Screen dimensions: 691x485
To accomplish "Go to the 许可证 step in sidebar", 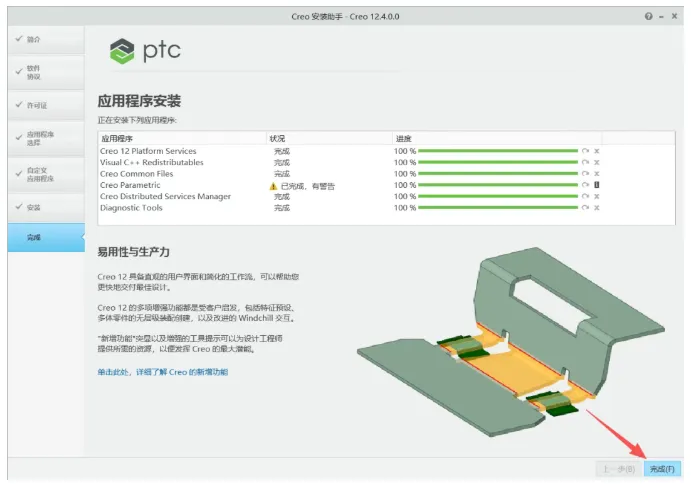I will (46, 105).
